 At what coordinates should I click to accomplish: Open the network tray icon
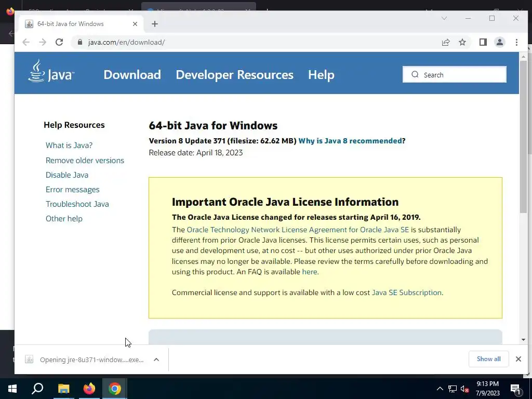coord(453,389)
